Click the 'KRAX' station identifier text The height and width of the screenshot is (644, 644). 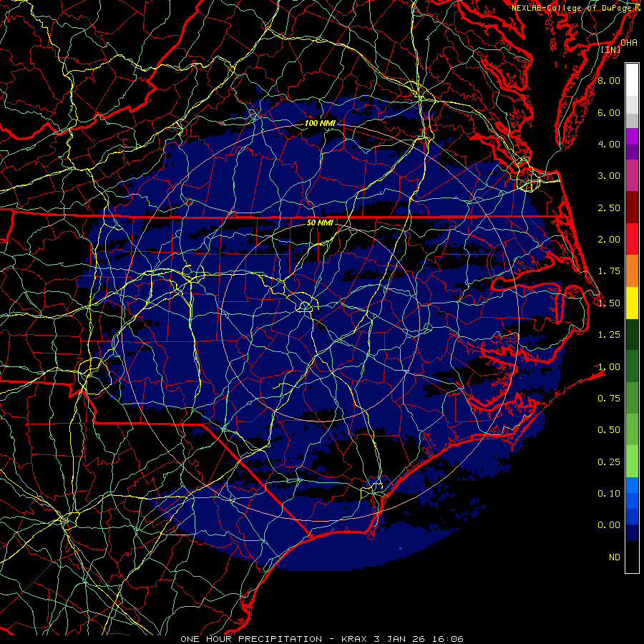tap(354, 639)
